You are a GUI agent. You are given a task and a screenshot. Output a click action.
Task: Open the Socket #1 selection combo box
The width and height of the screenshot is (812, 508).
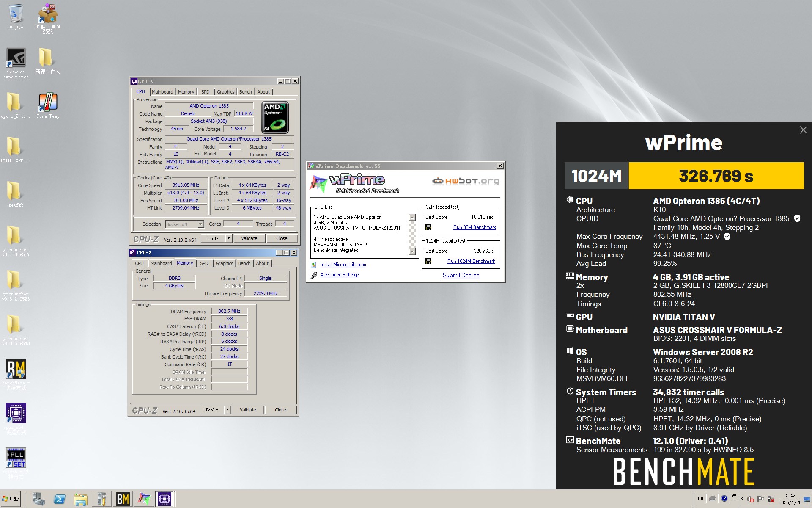[x=184, y=224]
